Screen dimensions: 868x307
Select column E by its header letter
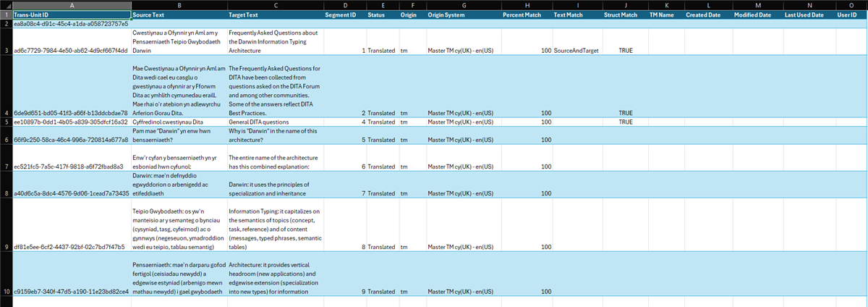(381, 5)
